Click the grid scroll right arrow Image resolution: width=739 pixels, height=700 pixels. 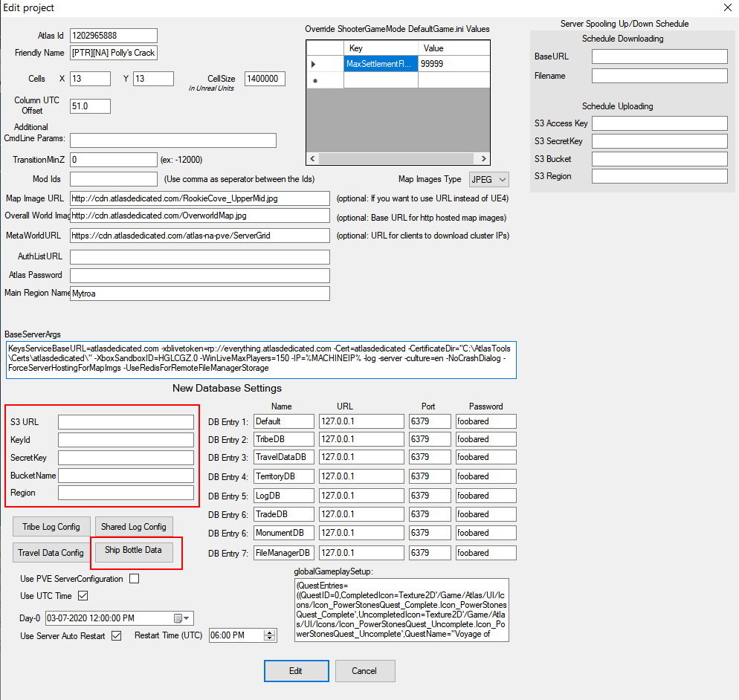pos(483,159)
